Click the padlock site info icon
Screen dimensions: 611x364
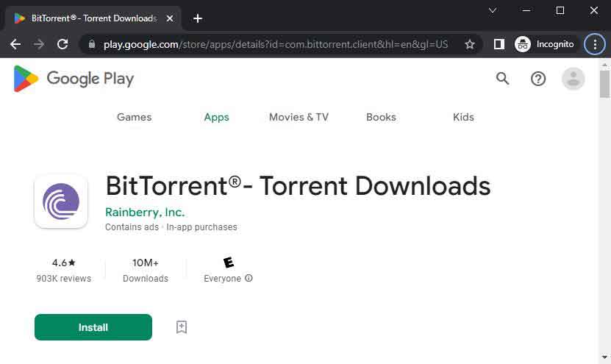pyautogui.click(x=92, y=44)
